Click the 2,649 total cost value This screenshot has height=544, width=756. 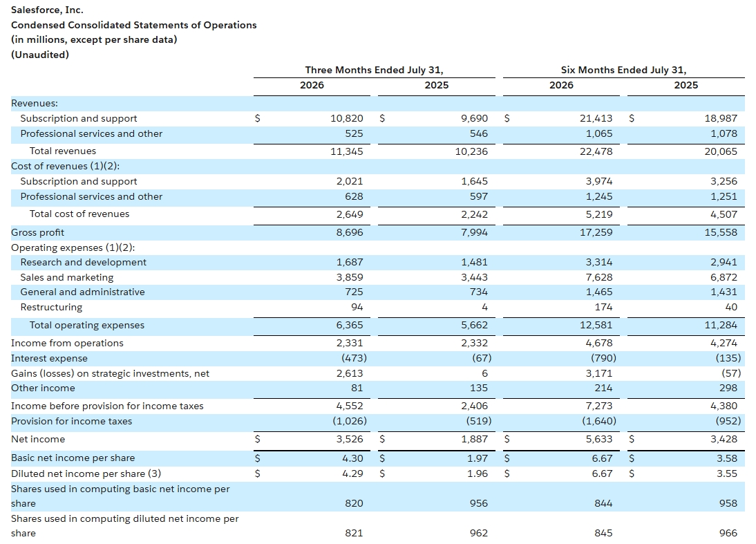(350, 214)
